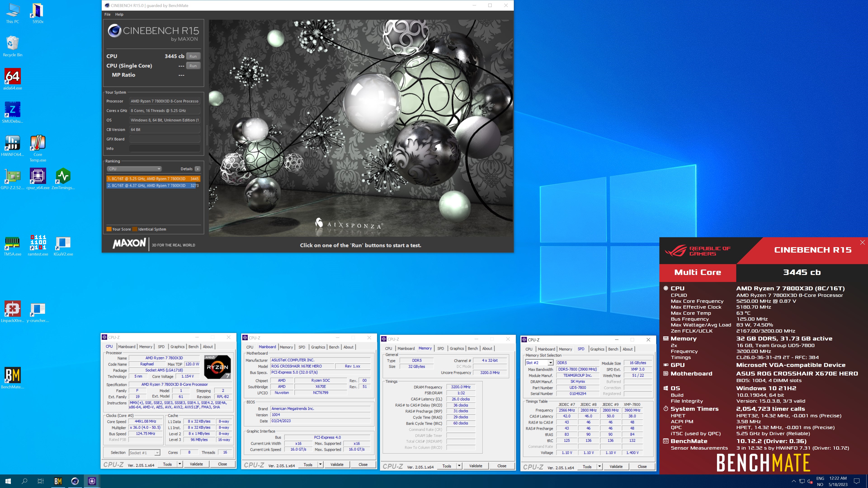Click GFX Board field in Cinebench
Viewport: 868px width, 488px height.
165,139
